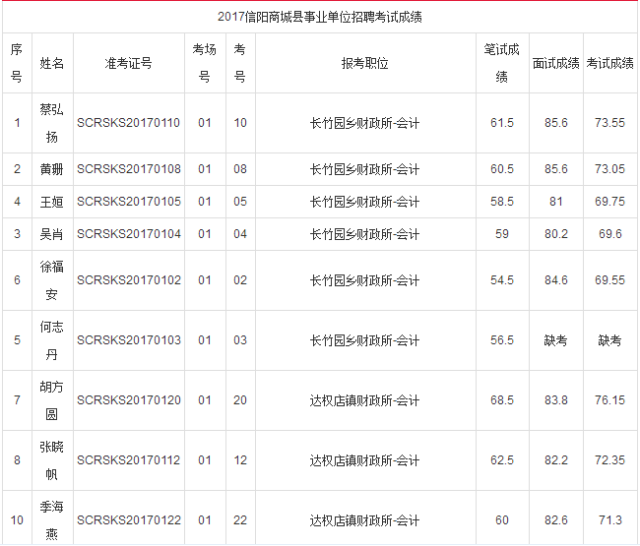
Task: Select the 序号 column header
Action: click(17, 63)
